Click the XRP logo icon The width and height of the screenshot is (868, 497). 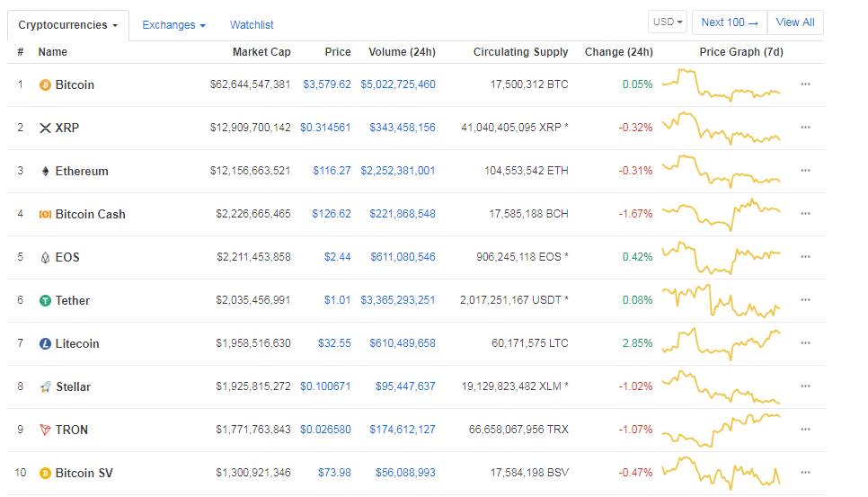coord(46,129)
